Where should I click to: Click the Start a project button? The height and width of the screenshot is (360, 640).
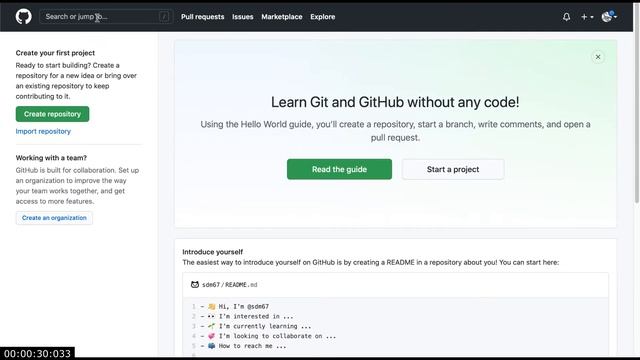pyautogui.click(x=453, y=169)
